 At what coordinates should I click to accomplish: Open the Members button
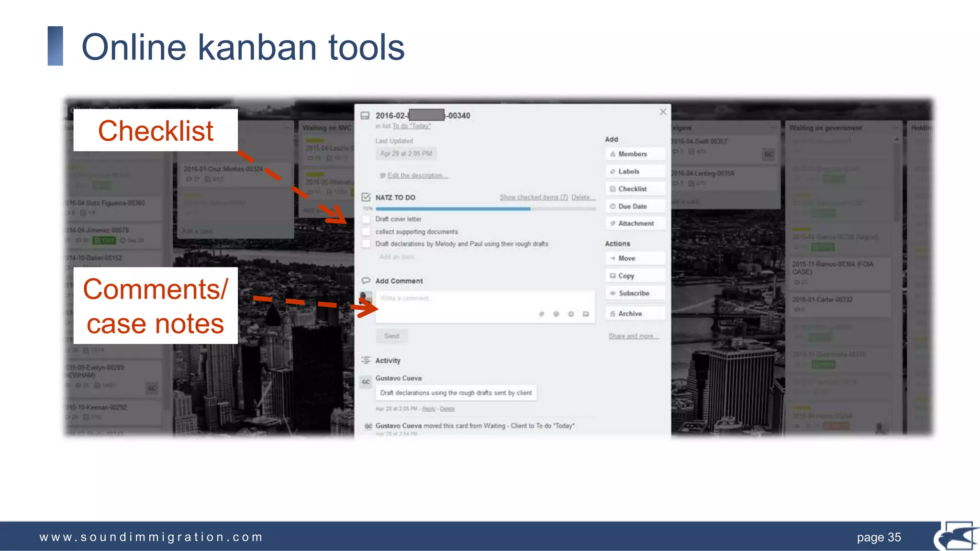tap(635, 154)
